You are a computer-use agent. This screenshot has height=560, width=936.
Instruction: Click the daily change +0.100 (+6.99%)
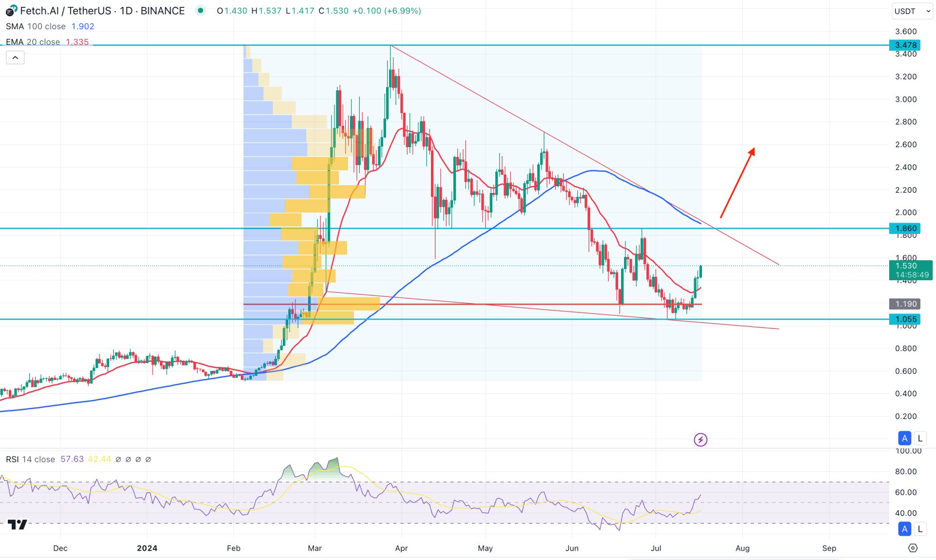(x=387, y=11)
